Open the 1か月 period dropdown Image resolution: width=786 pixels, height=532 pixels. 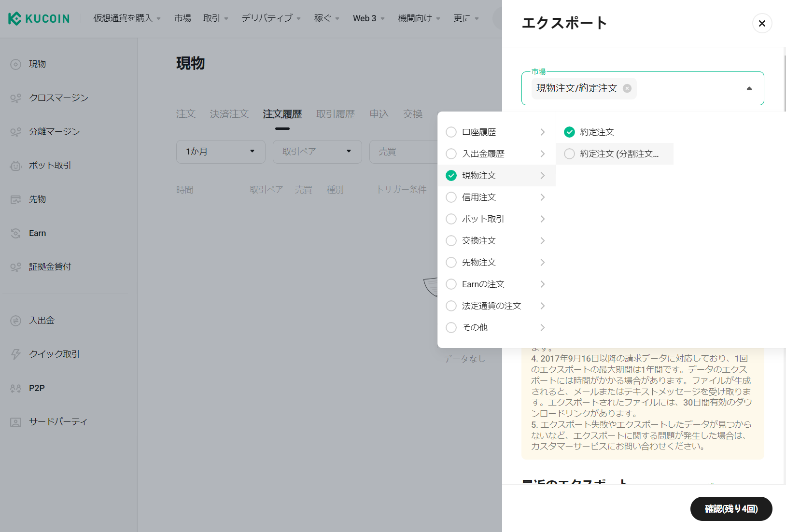point(220,151)
